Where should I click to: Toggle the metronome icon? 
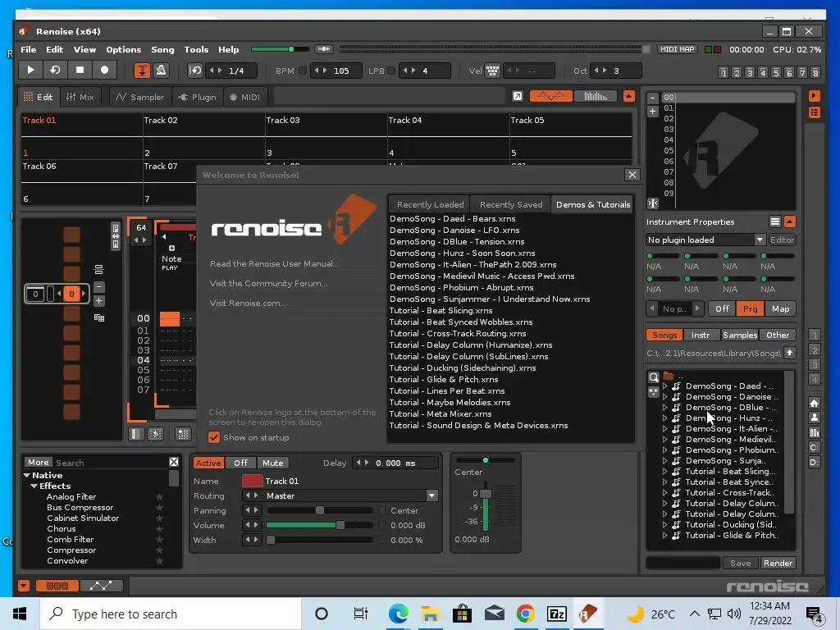coord(160,71)
